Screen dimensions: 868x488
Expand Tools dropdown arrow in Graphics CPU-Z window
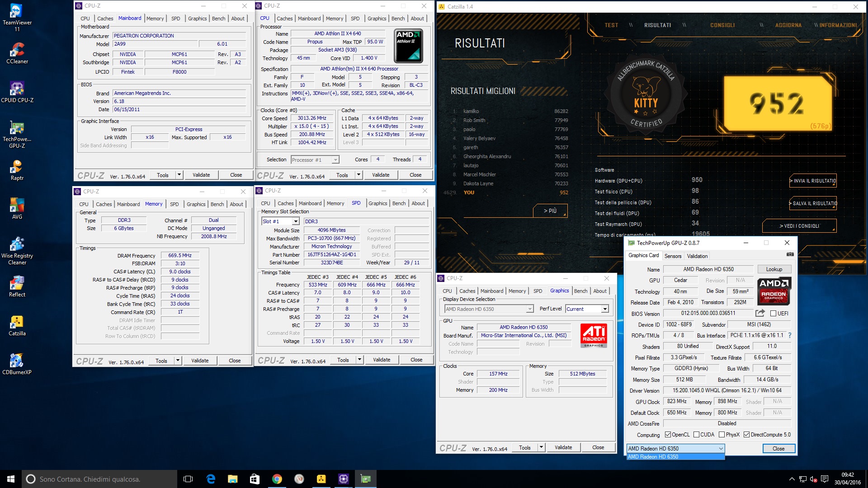coord(541,447)
